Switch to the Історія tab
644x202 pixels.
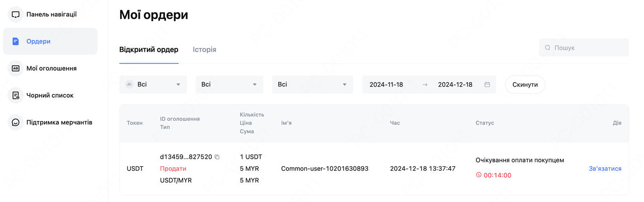pyautogui.click(x=204, y=50)
